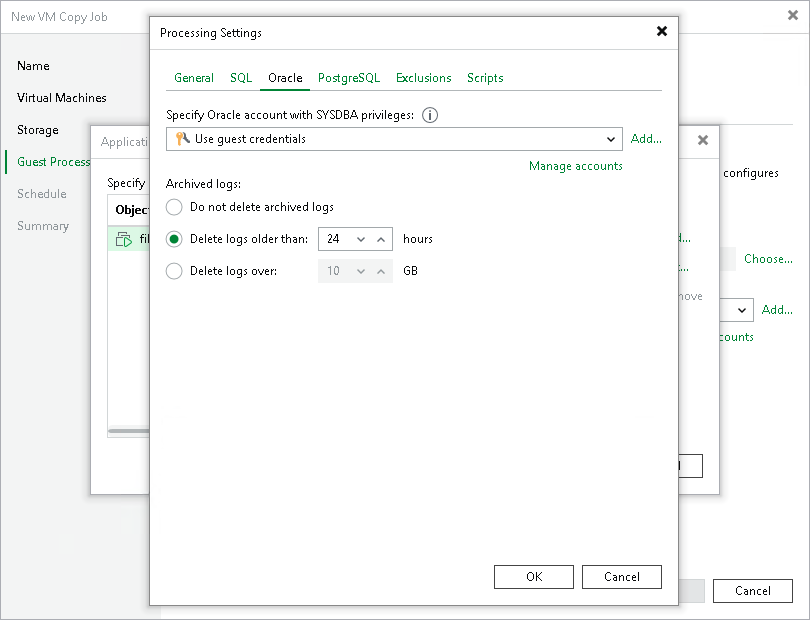Switch to the PostgreSQL tab

(349, 78)
